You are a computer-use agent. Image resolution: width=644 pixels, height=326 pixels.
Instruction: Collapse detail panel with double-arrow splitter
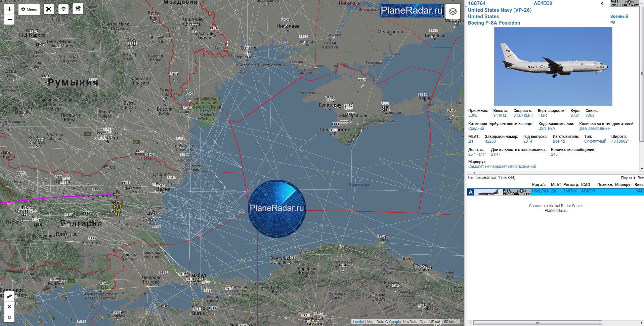coord(475,173)
